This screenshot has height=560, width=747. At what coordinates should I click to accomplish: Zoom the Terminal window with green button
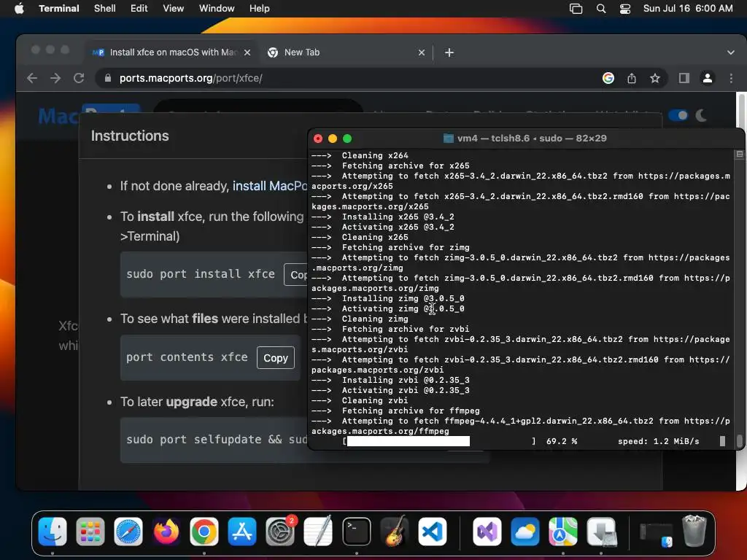pos(347,139)
